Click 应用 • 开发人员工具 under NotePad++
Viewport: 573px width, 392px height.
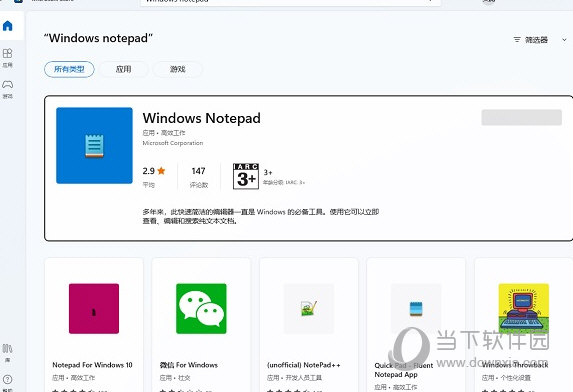pyautogui.click(x=295, y=377)
